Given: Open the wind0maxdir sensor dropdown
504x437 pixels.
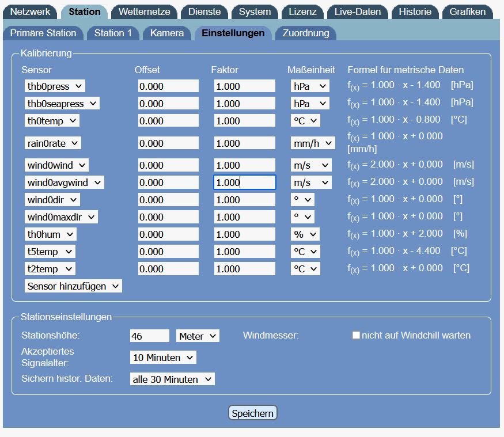Looking at the screenshot, I should (61, 217).
